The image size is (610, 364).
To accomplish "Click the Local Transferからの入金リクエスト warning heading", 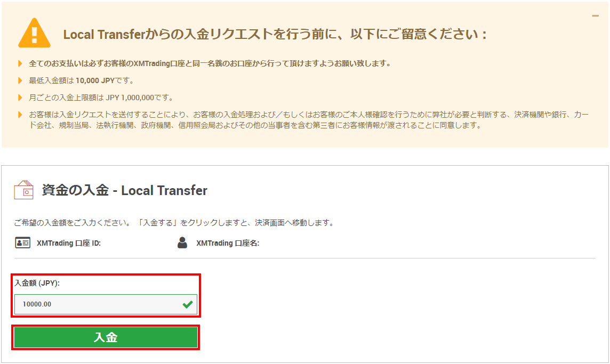I will pyautogui.click(x=275, y=34).
